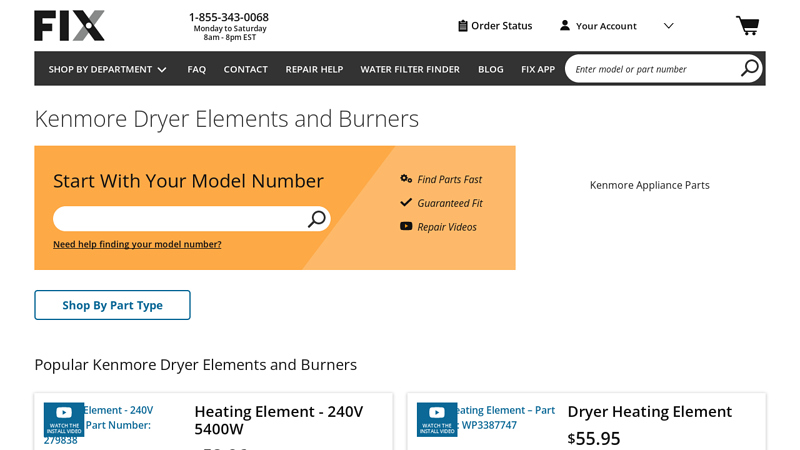Click the Repair Videos text
Viewport: 800px width, 450px height.
(447, 227)
